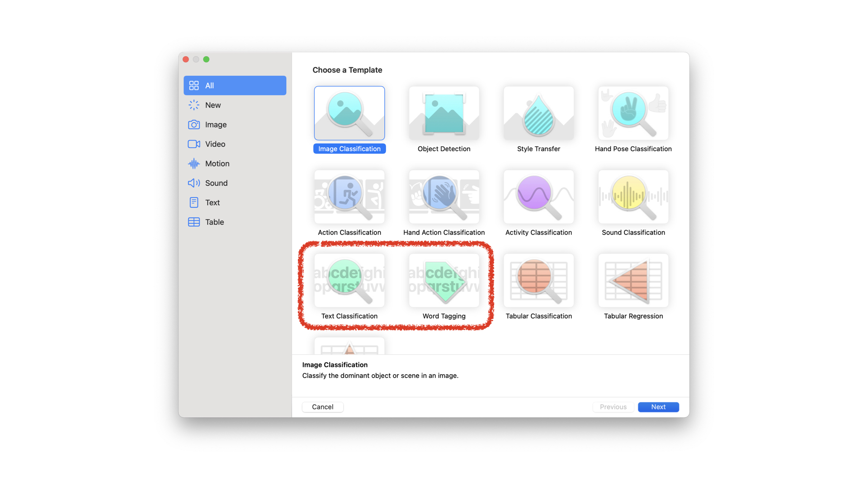Click the template description text

(x=380, y=375)
